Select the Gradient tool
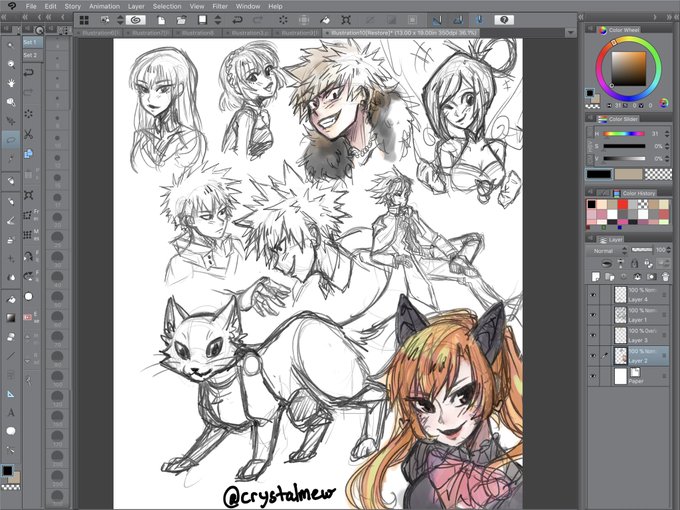 [11, 318]
